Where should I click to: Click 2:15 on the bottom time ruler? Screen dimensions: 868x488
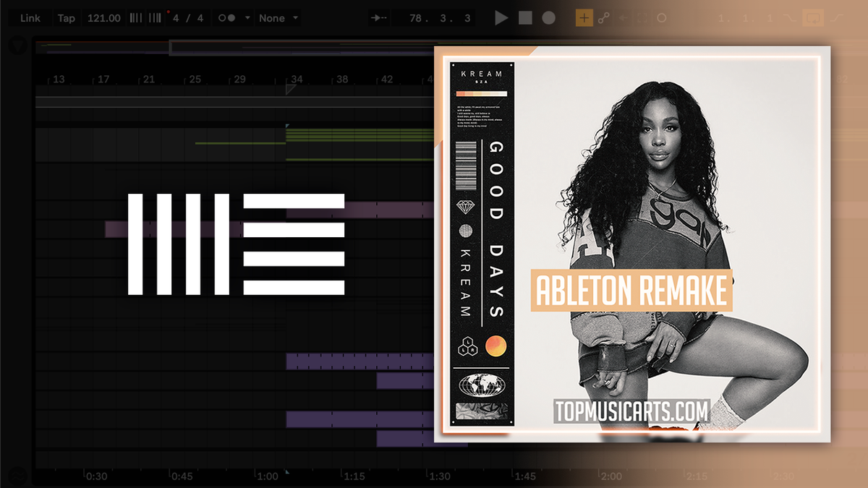point(697,476)
